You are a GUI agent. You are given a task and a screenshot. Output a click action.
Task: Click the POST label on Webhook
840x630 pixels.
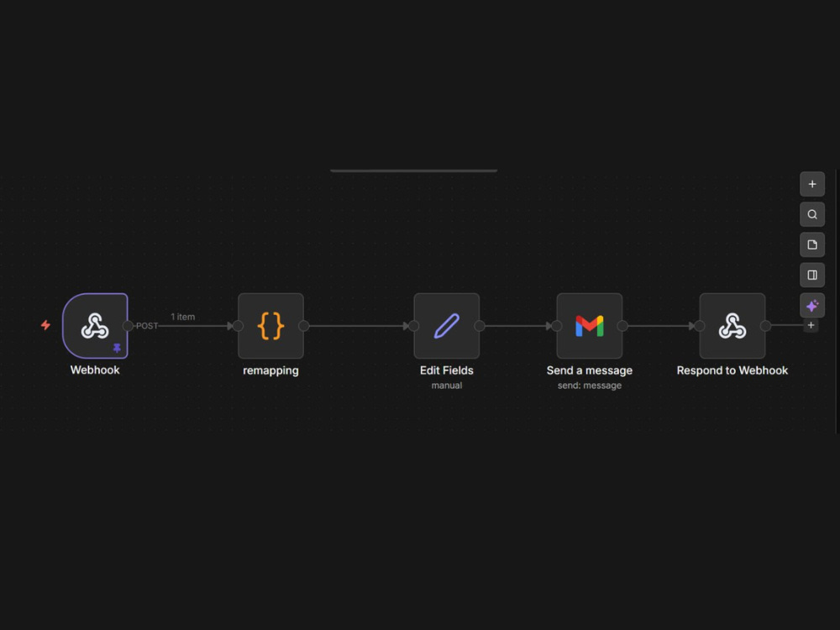point(147,326)
